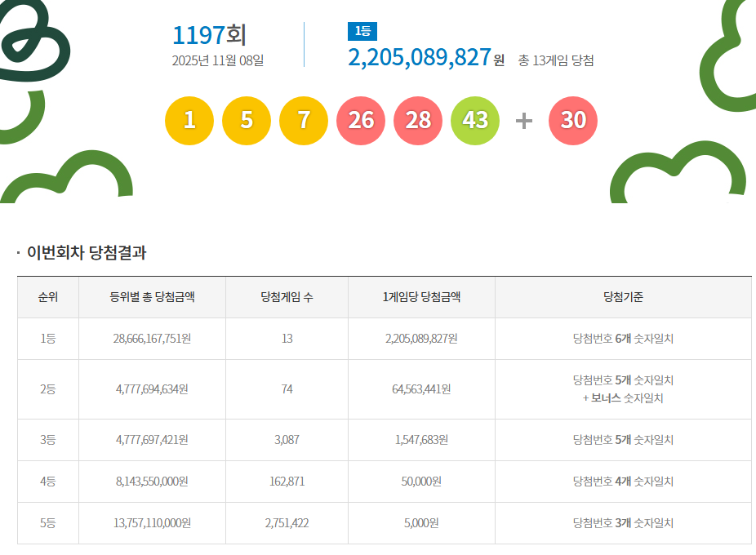
Task: Click the yellow number 5 lottery ball
Action: coord(247,121)
